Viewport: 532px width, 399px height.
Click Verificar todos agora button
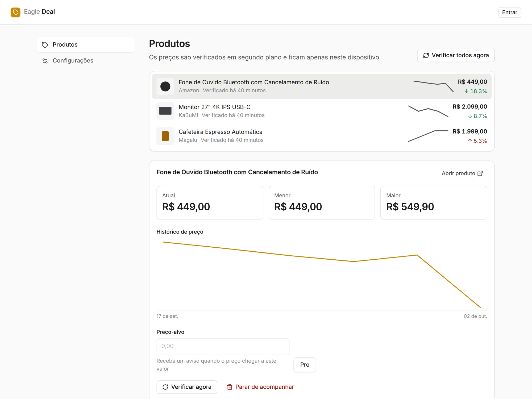point(456,55)
